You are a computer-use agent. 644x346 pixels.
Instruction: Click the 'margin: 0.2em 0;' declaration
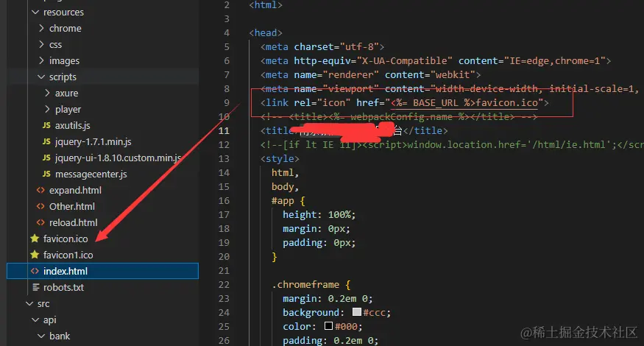[x=328, y=299]
